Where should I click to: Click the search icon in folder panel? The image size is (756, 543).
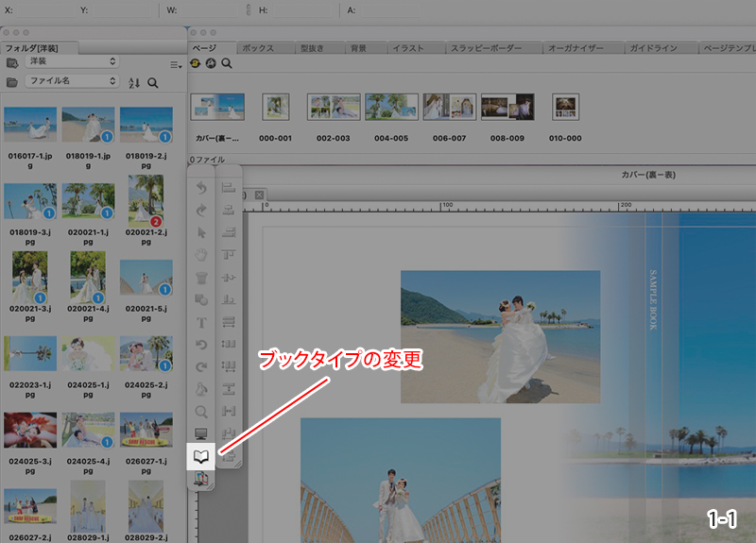tap(153, 83)
